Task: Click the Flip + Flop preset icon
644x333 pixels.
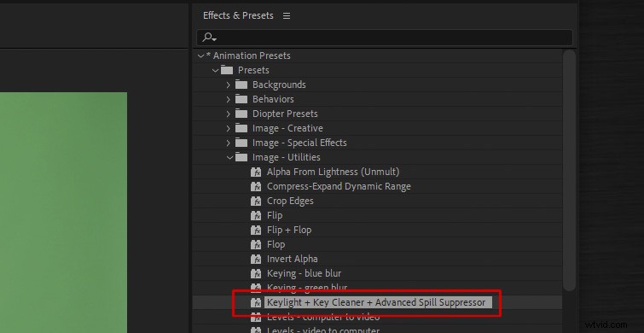Action: pos(256,231)
